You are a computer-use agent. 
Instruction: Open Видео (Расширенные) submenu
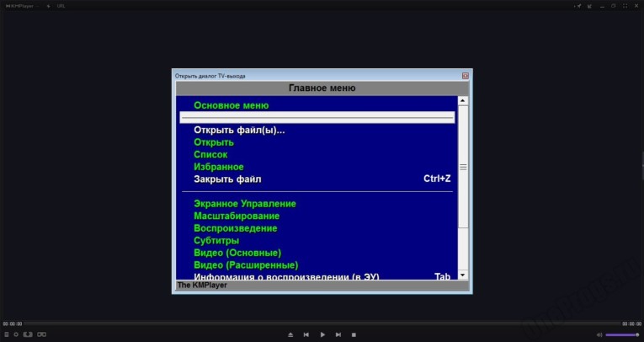(246, 265)
